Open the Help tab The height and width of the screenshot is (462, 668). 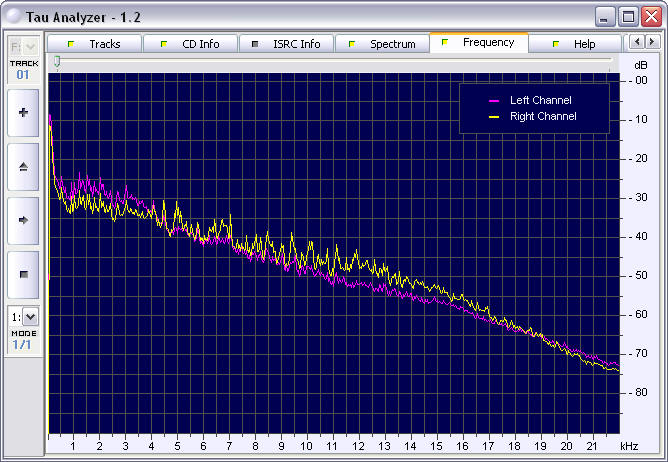click(x=575, y=44)
